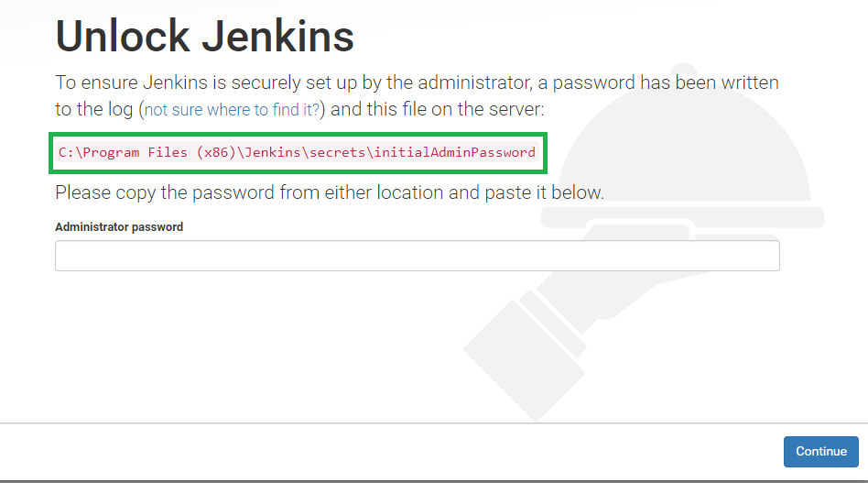Click the Unlock Jenkins heading
Screen dimensions: 868x483
click(205, 37)
